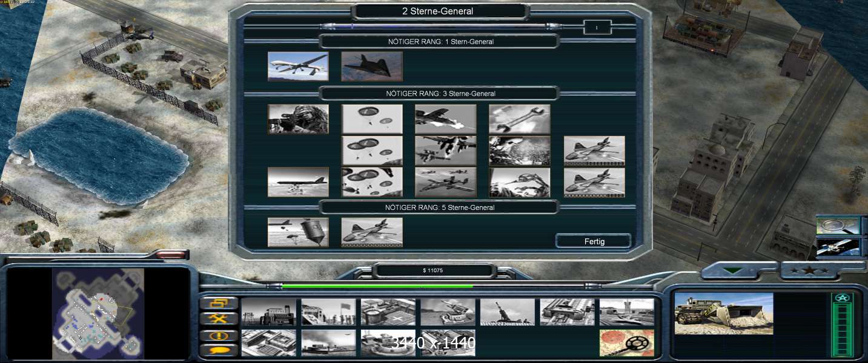
Task: Select the gunship power under 5 Sterne-General
Action: coord(372,232)
